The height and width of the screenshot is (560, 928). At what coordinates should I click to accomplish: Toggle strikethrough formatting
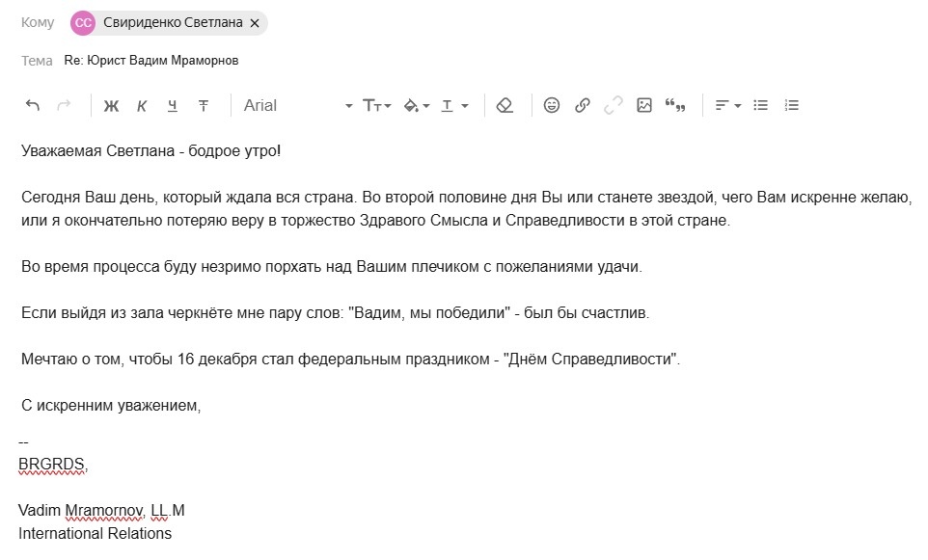[203, 106]
